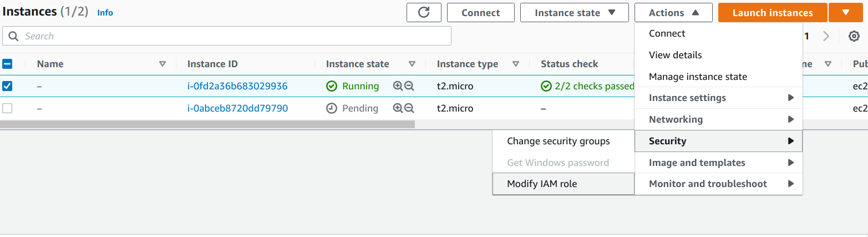Open the Info link beside Instances

(105, 13)
